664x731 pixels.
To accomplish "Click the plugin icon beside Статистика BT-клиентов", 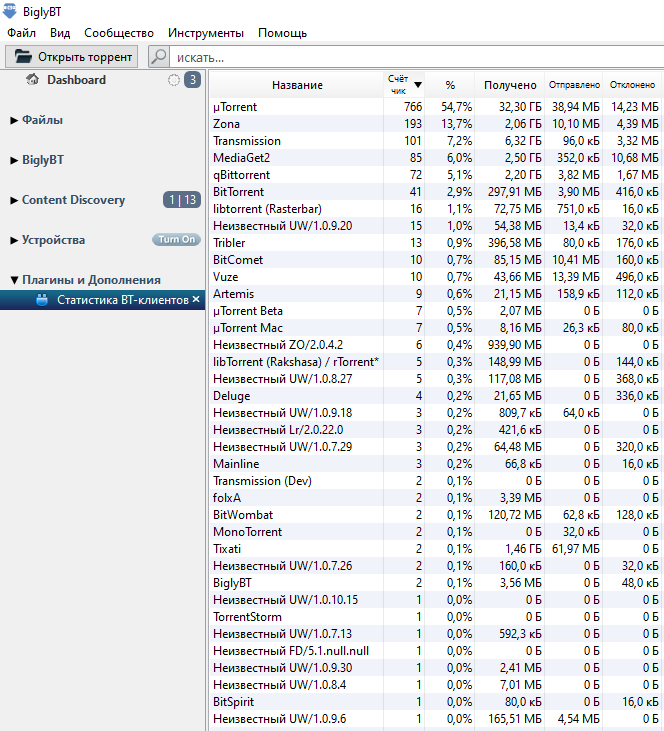I will click(42, 300).
